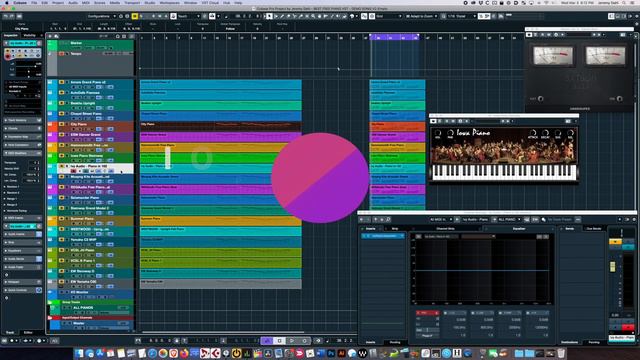Click the first Insert slot in channel settings
Viewport: 640px width, 360px height.
383,236
